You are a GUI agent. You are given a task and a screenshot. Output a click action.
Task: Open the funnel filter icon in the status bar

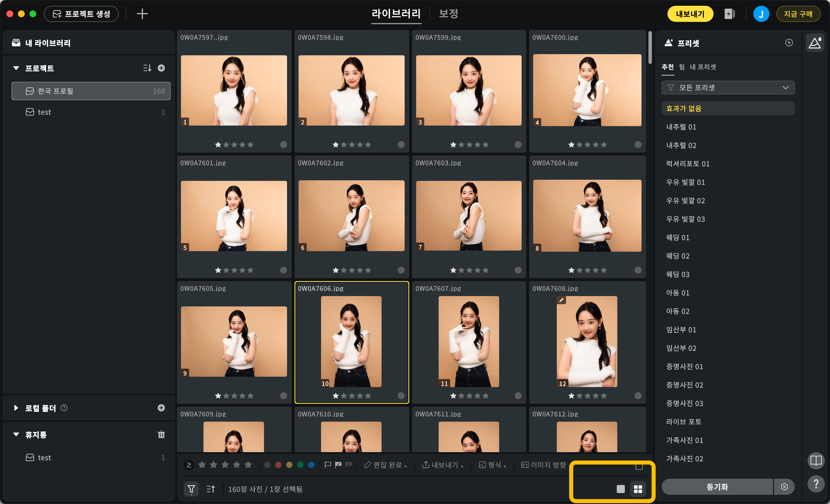[x=191, y=489]
